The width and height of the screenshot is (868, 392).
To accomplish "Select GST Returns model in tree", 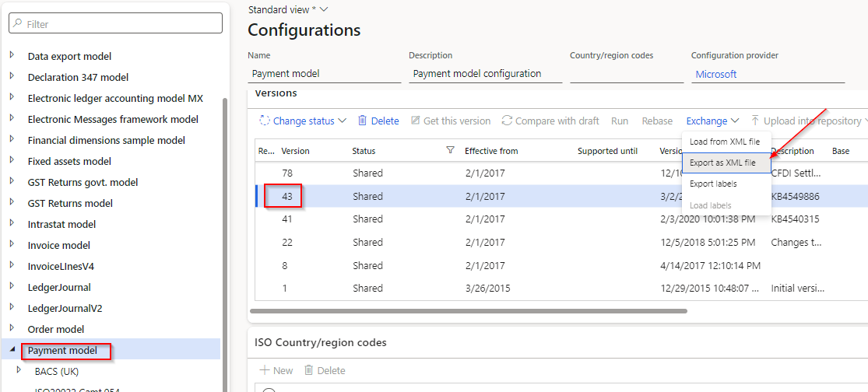I will [x=70, y=203].
